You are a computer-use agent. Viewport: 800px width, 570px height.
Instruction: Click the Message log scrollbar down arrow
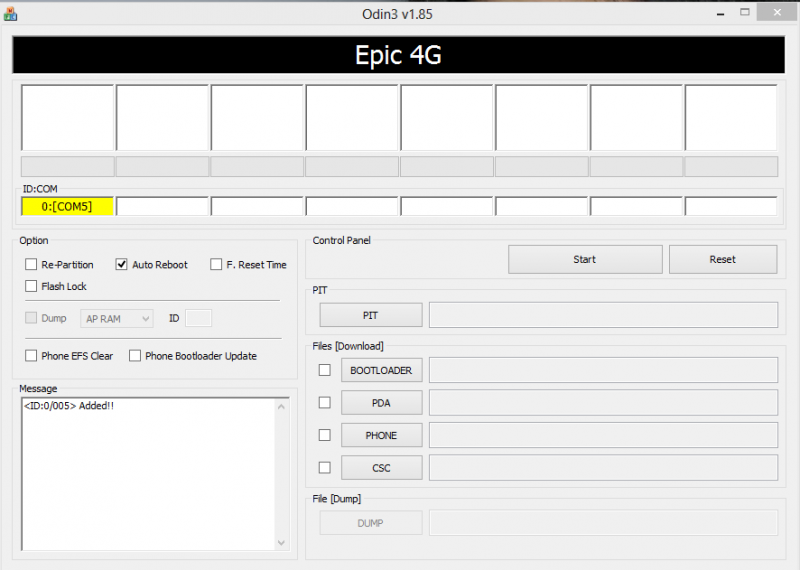coord(281,542)
